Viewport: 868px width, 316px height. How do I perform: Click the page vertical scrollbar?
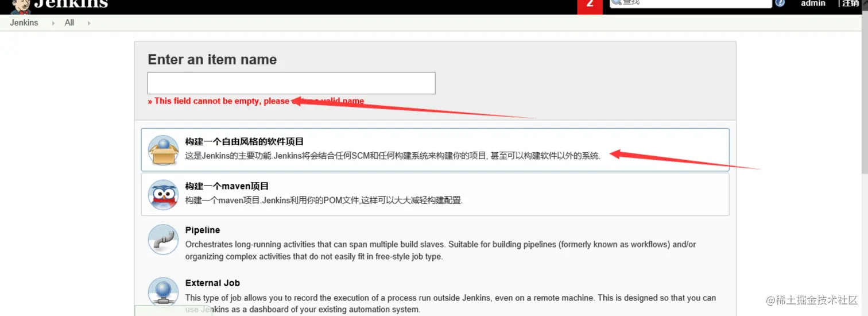coord(864,92)
